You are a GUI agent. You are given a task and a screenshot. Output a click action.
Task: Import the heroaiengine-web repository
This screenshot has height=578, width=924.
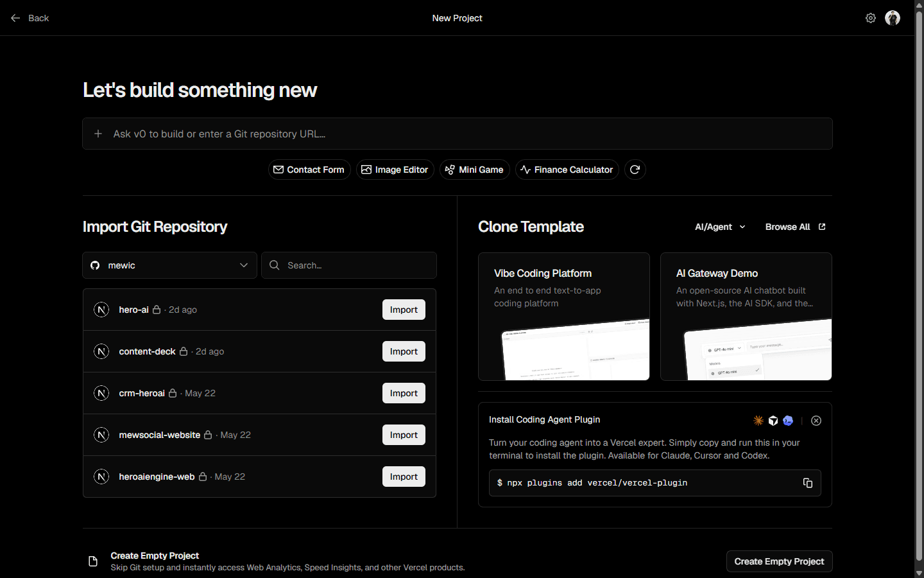coord(404,477)
